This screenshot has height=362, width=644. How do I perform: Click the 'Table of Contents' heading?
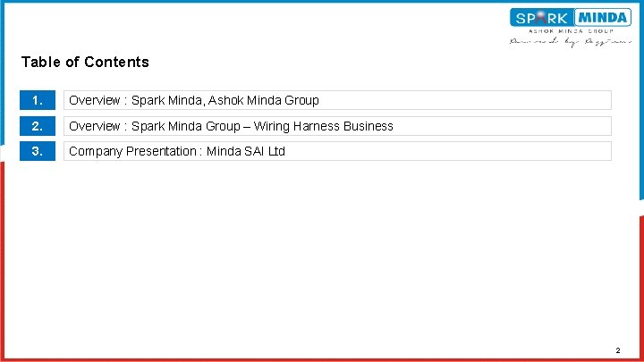click(x=85, y=62)
